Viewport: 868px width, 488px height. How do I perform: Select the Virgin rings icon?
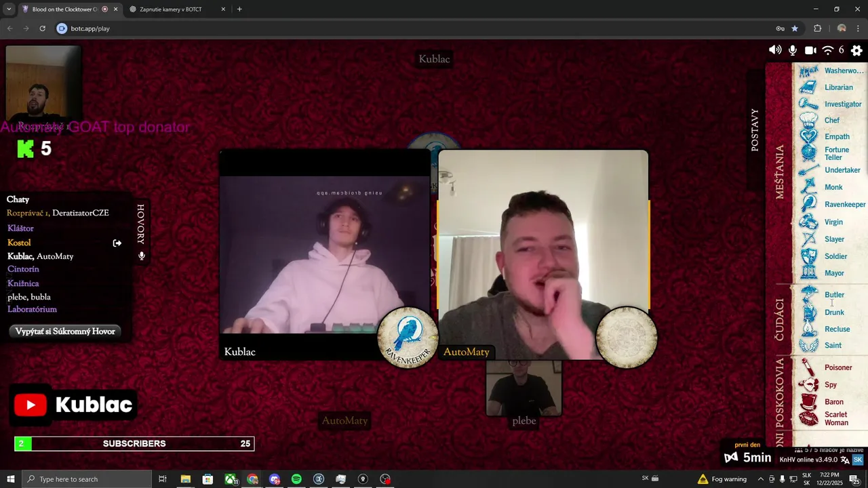coord(808,222)
